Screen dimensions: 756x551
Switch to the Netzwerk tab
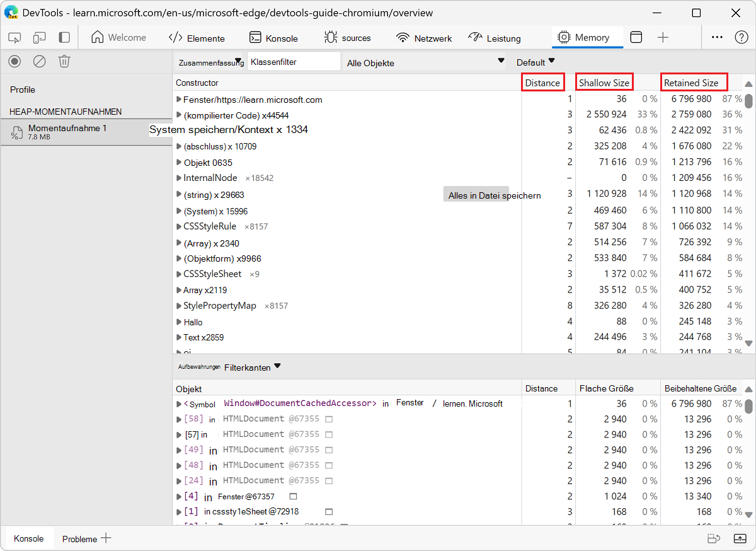(424, 38)
